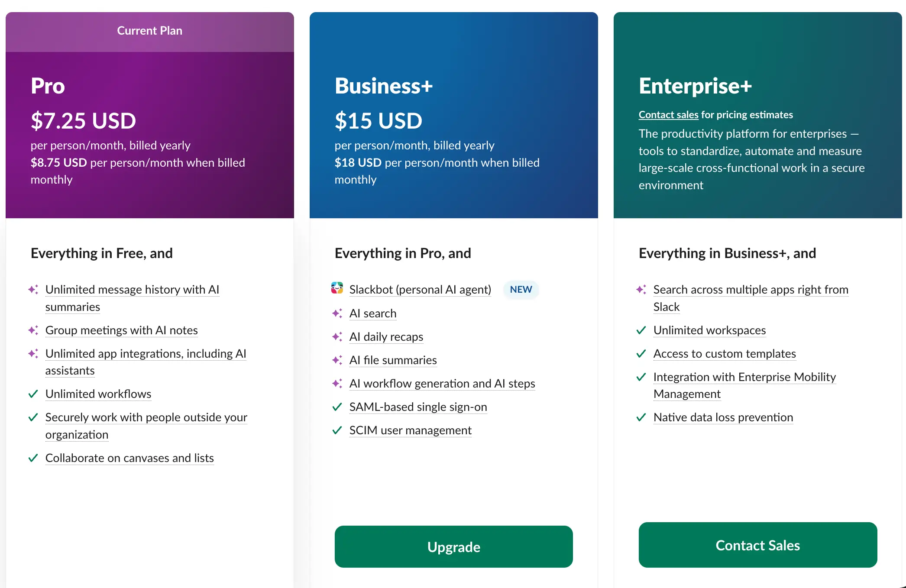Image resolution: width=906 pixels, height=588 pixels.
Task: Click the NEW badge next to Slackbot
Action: (x=521, y=289)
